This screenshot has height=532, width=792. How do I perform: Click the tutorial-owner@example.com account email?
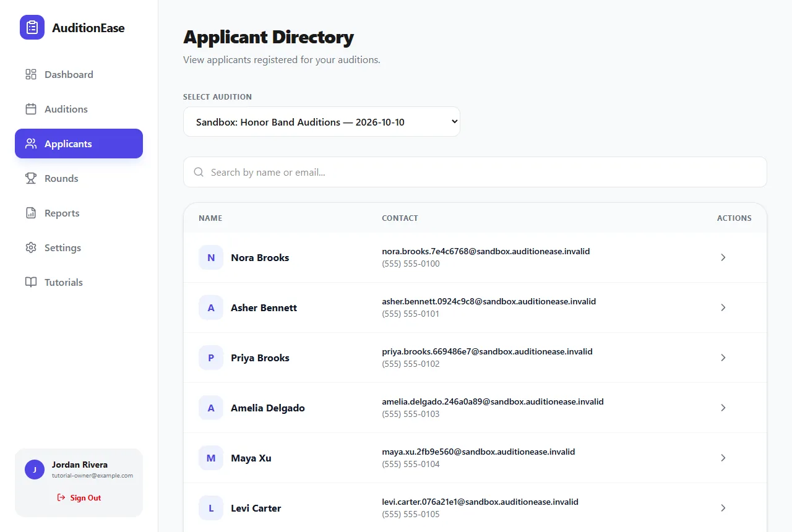(92, 476)
